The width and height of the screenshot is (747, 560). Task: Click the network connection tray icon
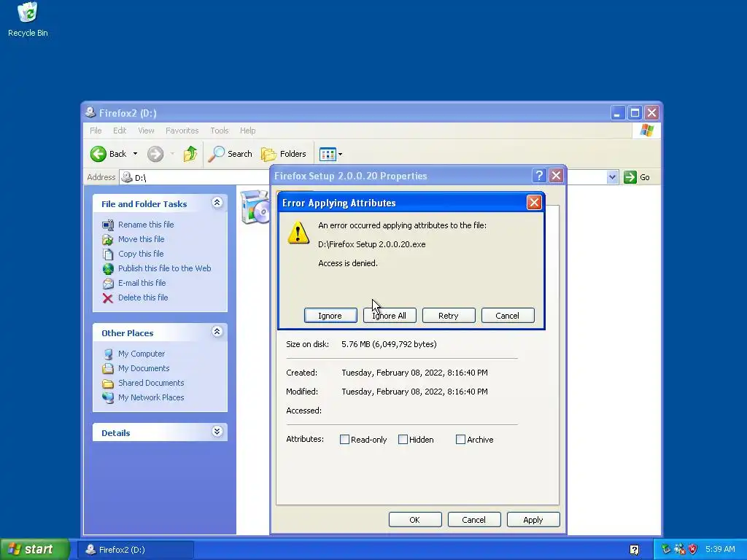(679, 550)
